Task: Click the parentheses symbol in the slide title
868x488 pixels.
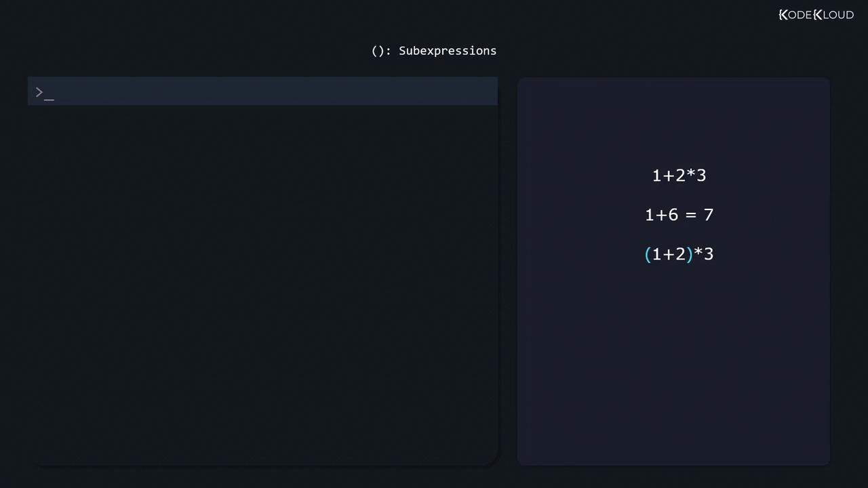Action: (378, 51)
